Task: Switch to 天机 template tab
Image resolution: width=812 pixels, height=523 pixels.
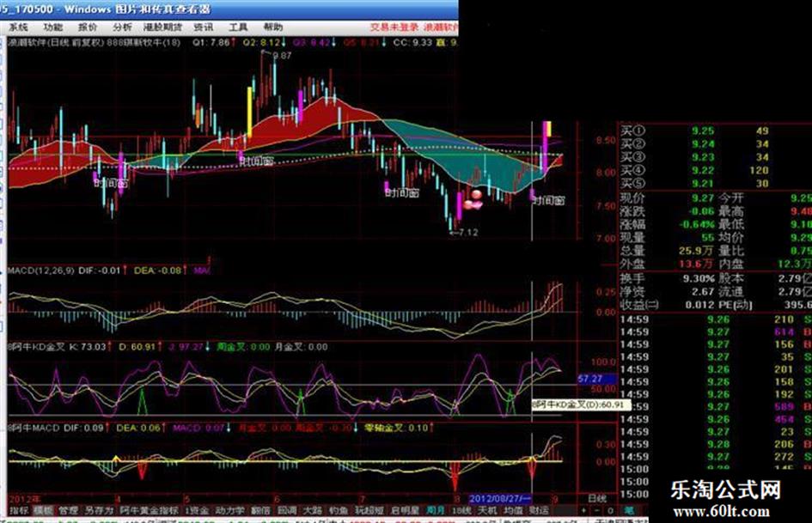Action: [487, 510]
